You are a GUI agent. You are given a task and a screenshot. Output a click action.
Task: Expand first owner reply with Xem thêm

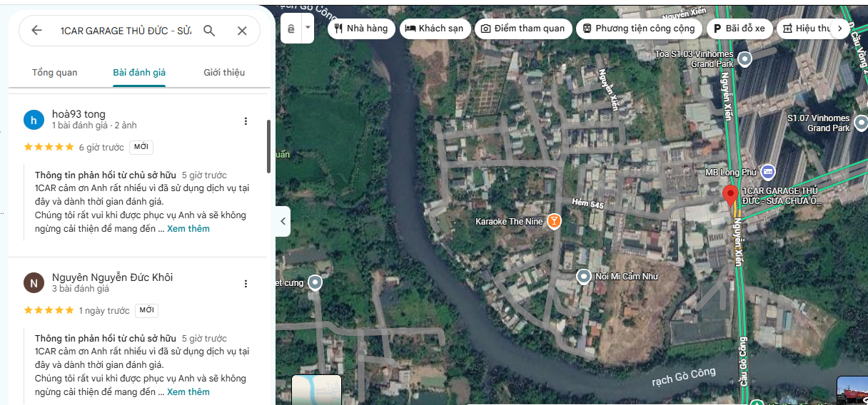point(188,229)
